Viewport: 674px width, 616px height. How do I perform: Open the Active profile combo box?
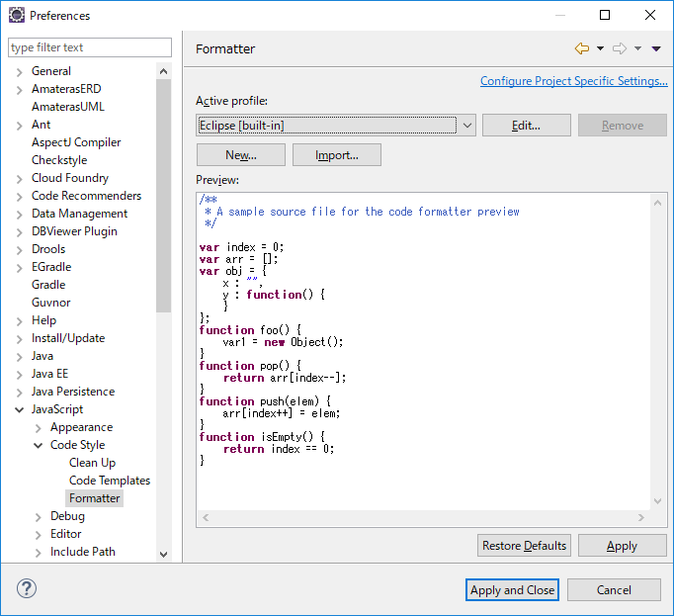(336, 126)
